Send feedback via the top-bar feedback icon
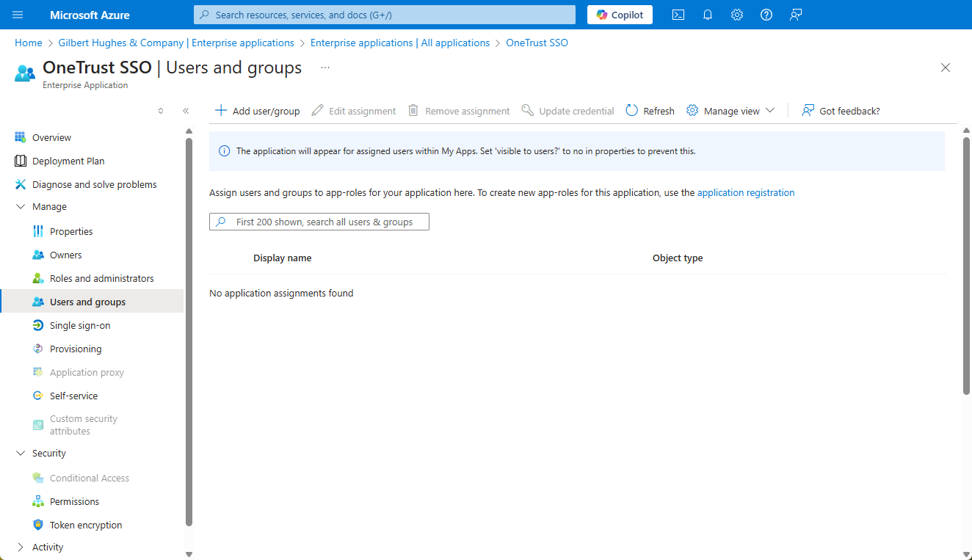This screenshot has height=560, width=972. (x=796, y=15)
